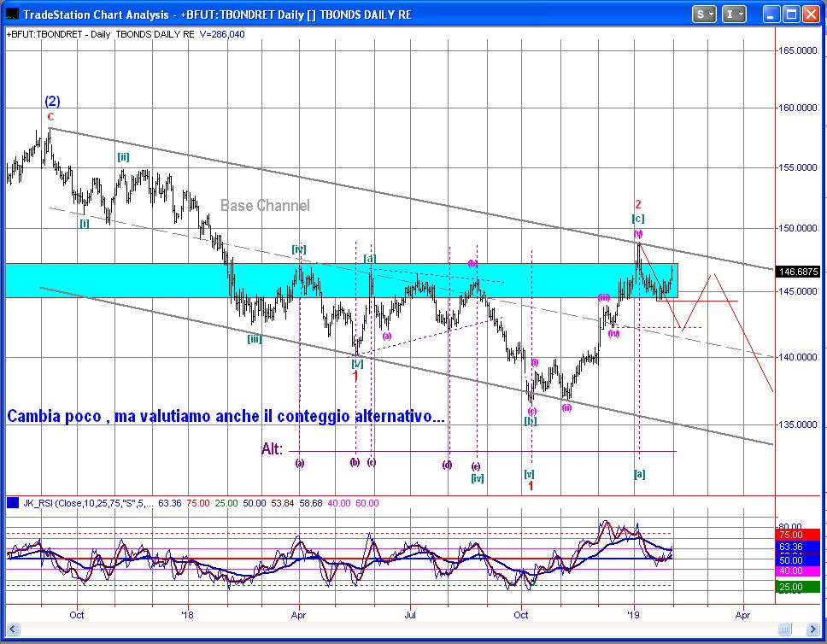This screenshot has height=644, width=827.
Task: Click the magenta 40.00 box on RSI axis
Action: click(x=798, y=571)
